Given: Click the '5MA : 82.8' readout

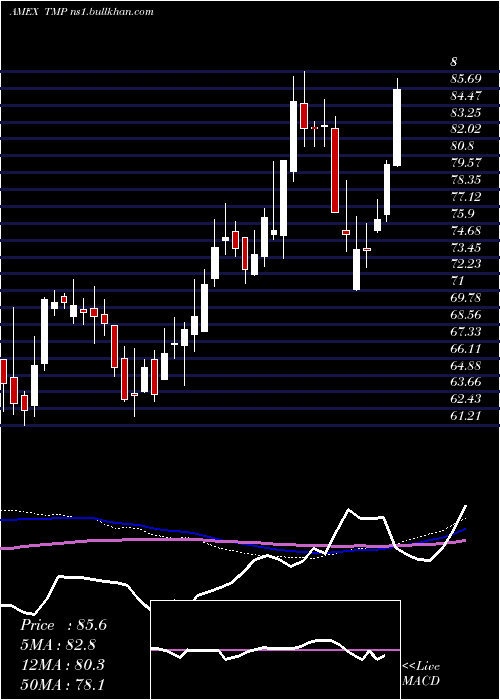Looking at the screenshot, I should pyautogui.click(x=59, y=645).
